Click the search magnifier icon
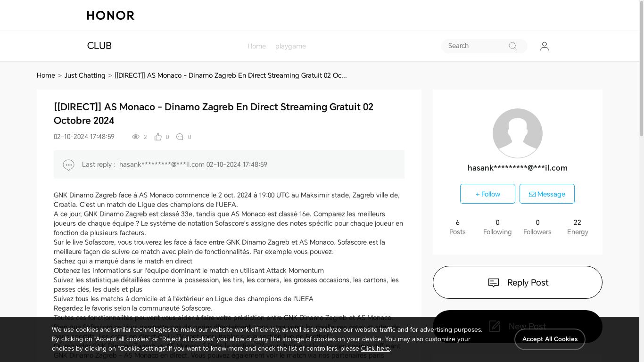 (512, 46)
